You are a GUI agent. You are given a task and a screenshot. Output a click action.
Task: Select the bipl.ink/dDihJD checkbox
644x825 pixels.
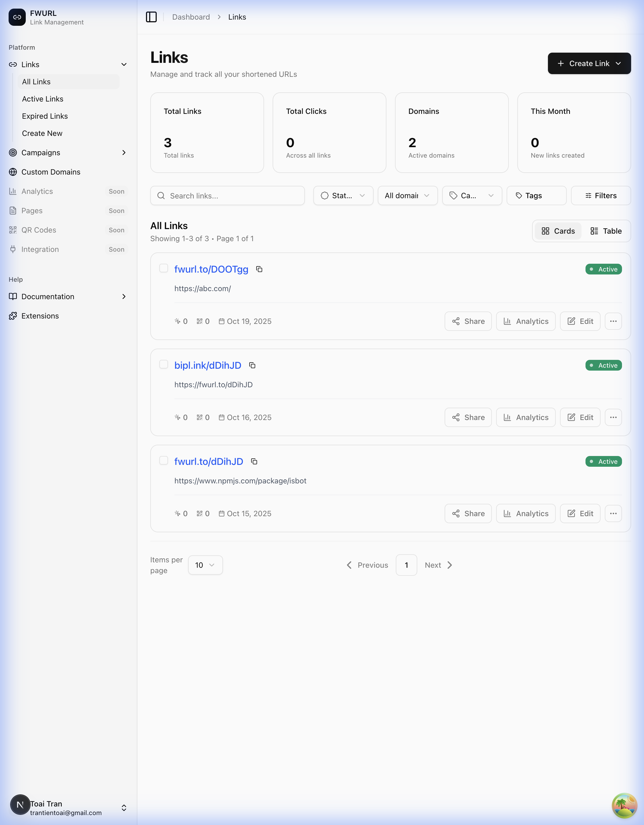pyautogui.click(x=164, y=364)
